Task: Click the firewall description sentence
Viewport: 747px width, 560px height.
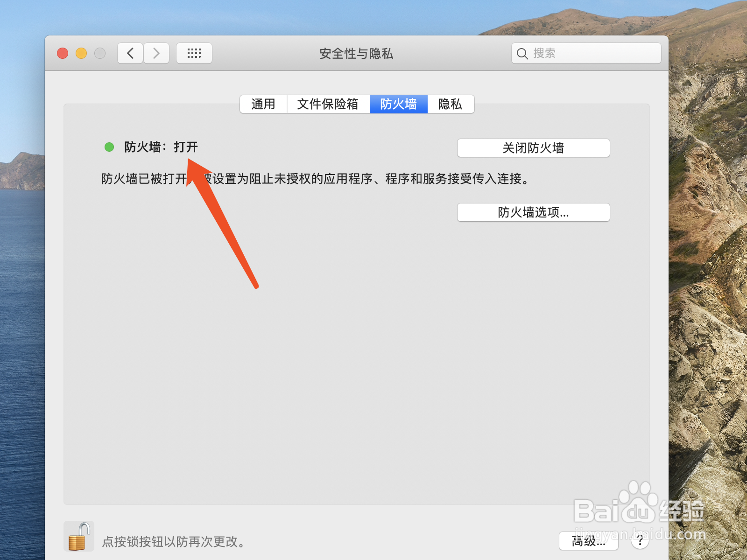Action: tap(316, 179)
